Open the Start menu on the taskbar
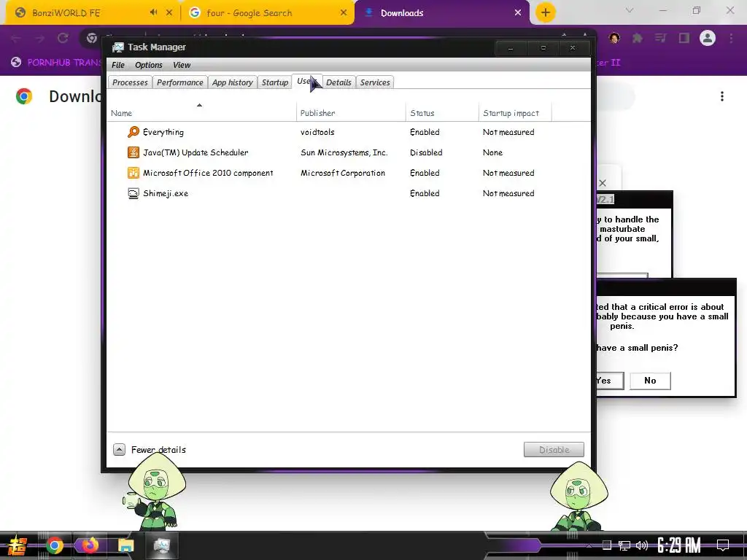 (x=17, y=545)
